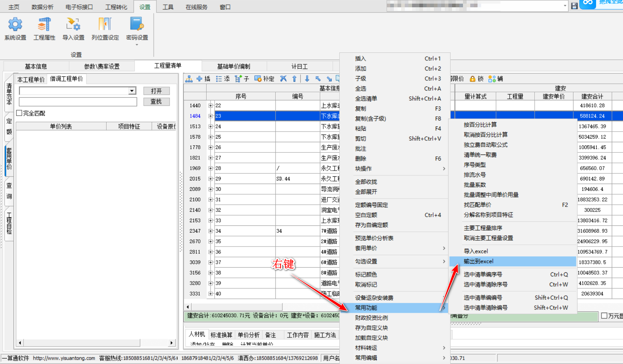This screenshot has height=364, width=623.
Task: Open 导入设置 icon
Action: click(73, 25)
